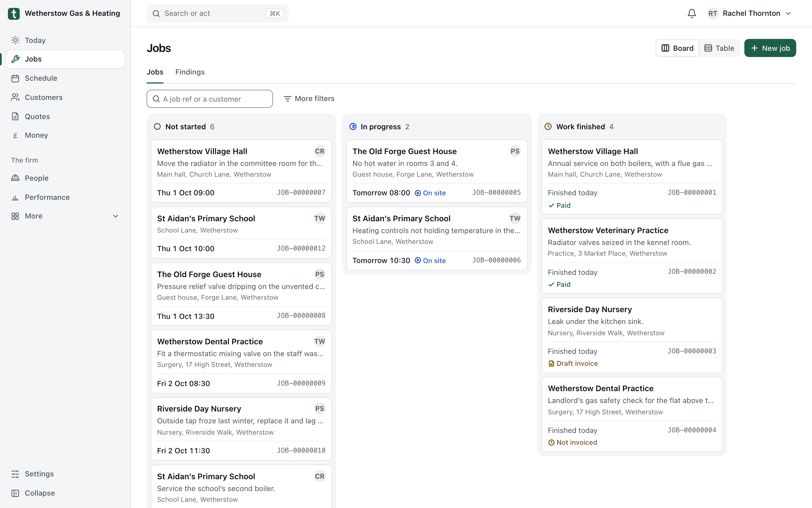Open Today in the sidebar
The image size is (812, 508).
click(x=65, y=40)
